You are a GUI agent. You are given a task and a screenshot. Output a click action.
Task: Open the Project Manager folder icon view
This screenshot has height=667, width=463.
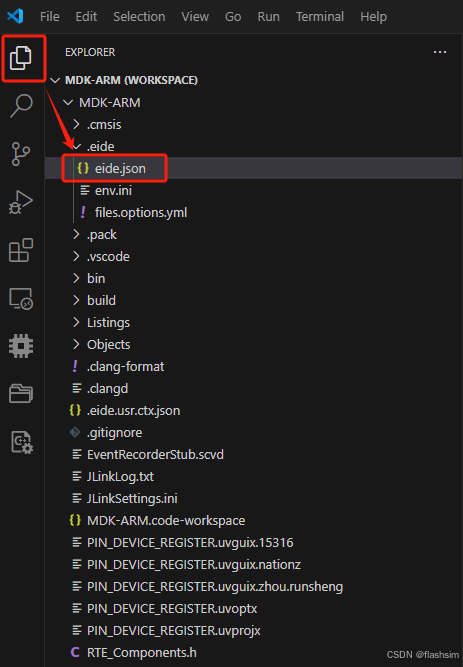21,393
